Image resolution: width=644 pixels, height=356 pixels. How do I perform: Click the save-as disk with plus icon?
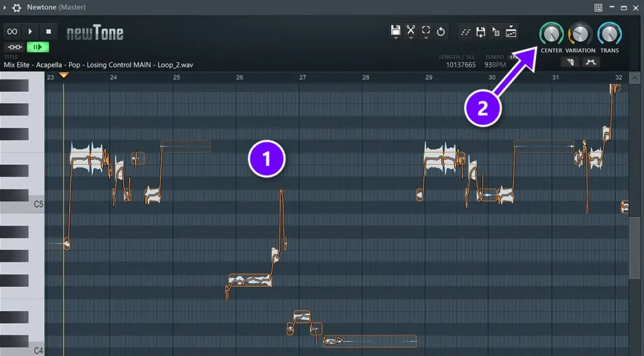(x=480, y=31)
